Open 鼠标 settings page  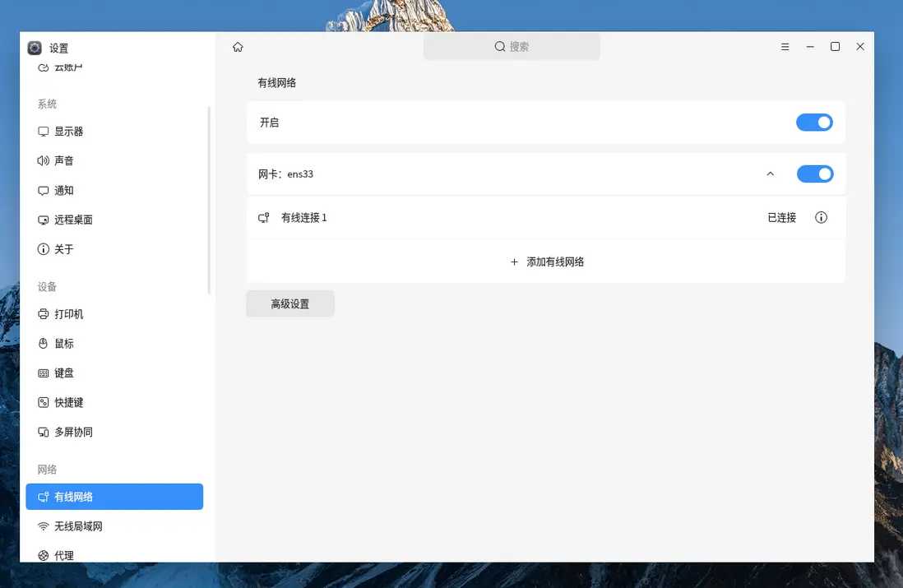114,343
